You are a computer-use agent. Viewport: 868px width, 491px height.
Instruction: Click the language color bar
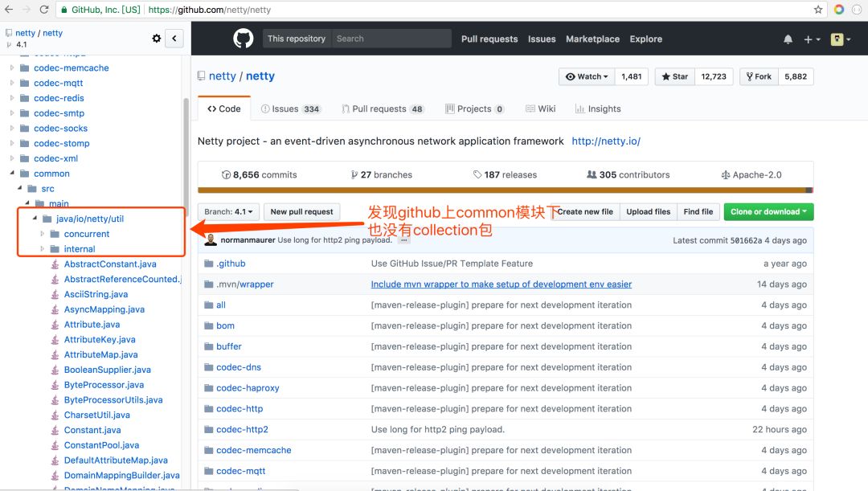tap(505, 190)
